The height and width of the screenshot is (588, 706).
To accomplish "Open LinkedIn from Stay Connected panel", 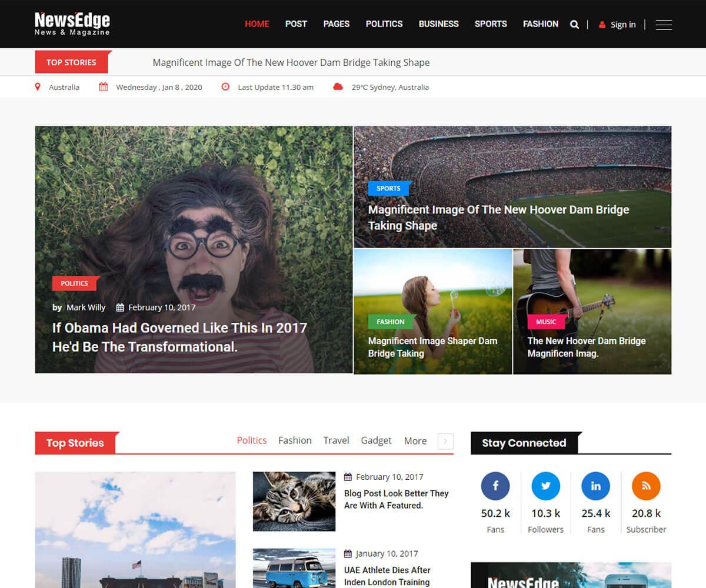I will pos(596,486).
